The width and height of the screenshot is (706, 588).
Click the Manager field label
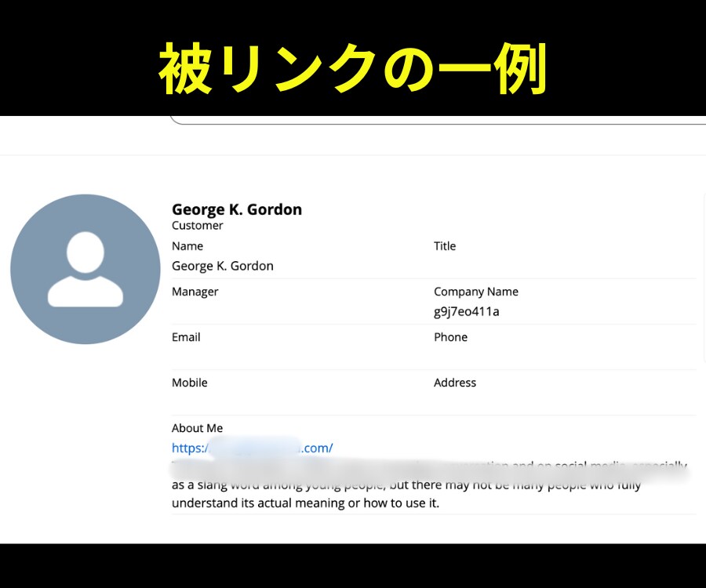click(x=195, y=292)
